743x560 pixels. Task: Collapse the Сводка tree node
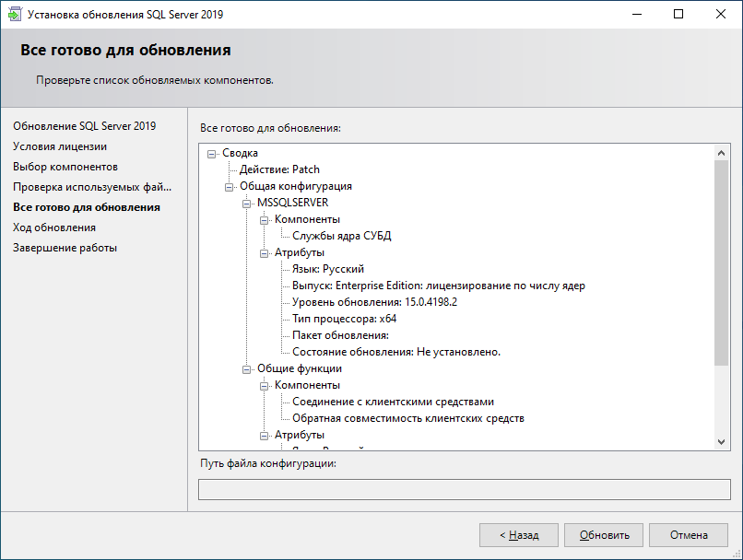pos(212,154)
